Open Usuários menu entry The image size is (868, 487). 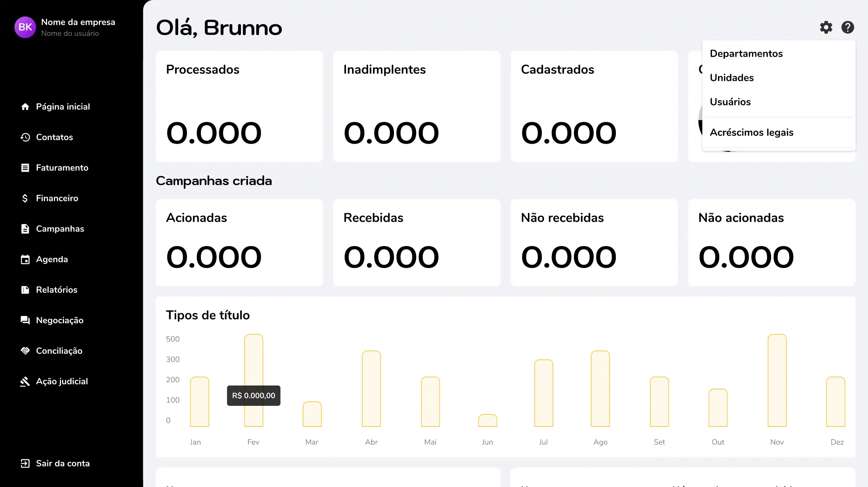coord(730,102)
